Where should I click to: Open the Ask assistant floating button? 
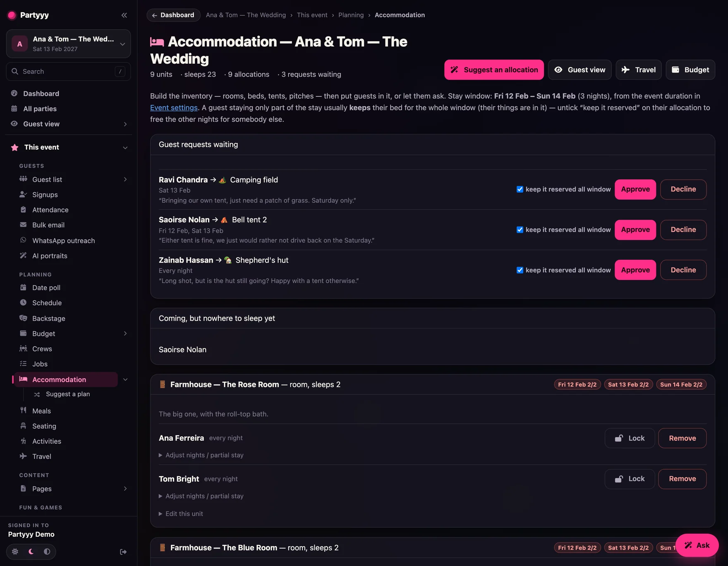[x=697, y=545]
